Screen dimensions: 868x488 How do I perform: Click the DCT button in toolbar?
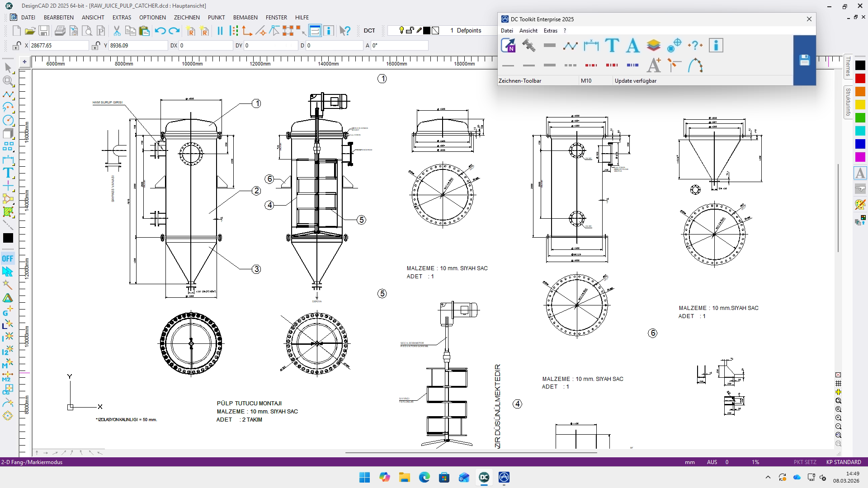369,31
